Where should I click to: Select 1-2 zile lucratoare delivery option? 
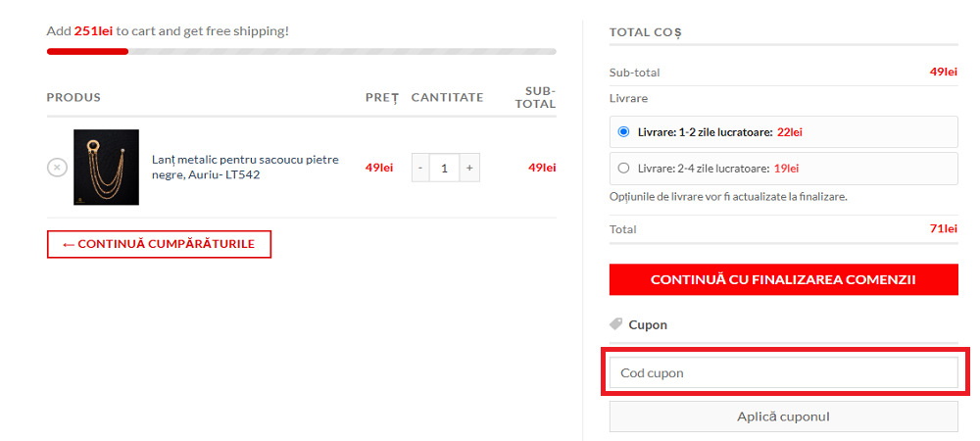[x=623, y=132]
